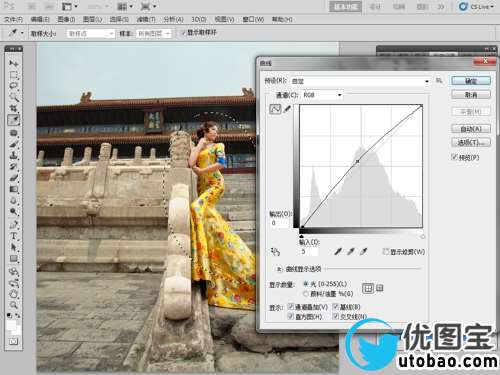500x375 pixels.
Task: Click the 确定 OK button
Action: (x=471, y=81)
